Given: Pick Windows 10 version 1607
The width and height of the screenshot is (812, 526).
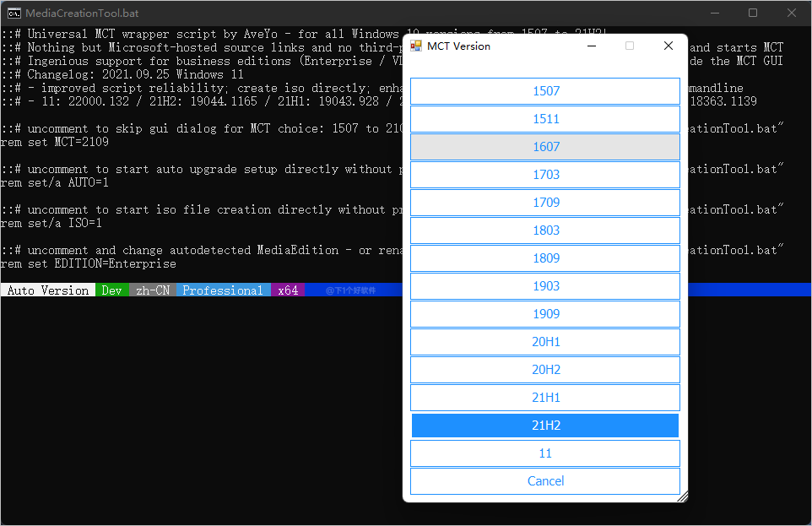Looking at the screenshot, I should click(x=544, y=147).
